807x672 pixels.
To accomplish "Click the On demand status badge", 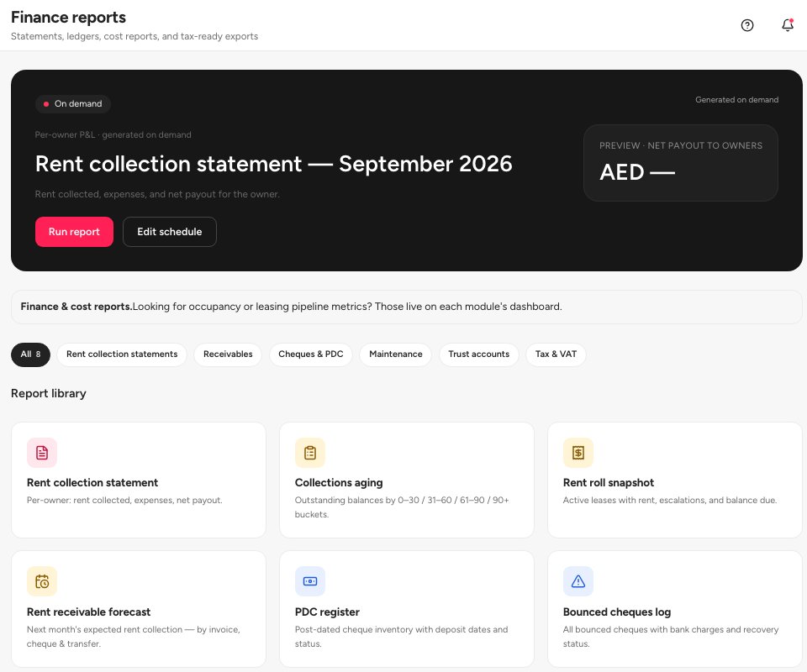I will (73, 104).
